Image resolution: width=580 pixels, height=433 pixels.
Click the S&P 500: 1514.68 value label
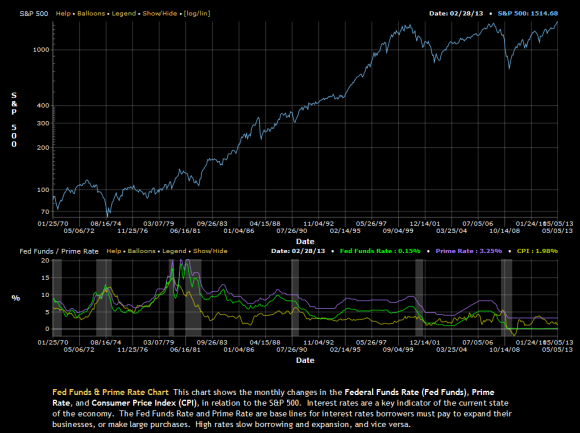click(528, 14)
